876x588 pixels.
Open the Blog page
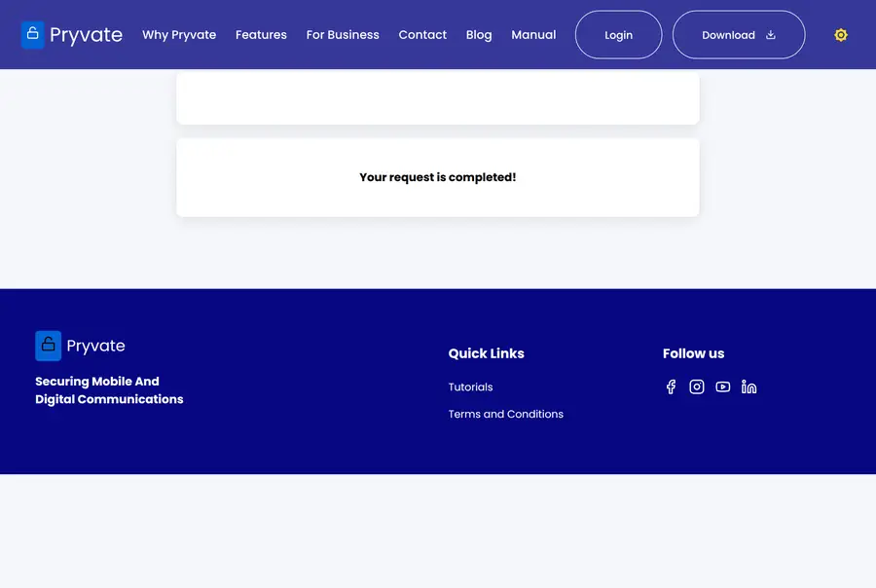tap(479, 35)
